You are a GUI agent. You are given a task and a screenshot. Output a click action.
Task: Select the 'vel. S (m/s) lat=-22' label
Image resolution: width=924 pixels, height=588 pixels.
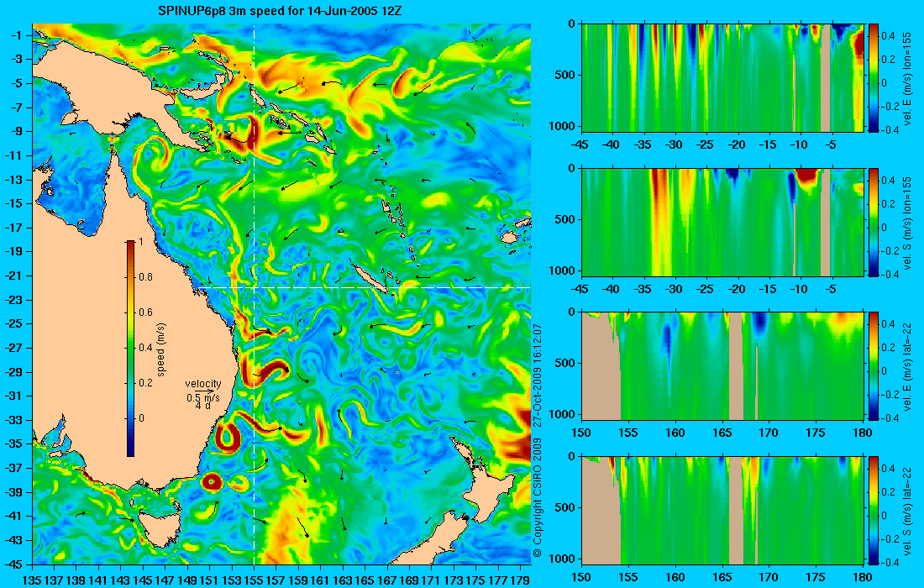coord(907,511)
